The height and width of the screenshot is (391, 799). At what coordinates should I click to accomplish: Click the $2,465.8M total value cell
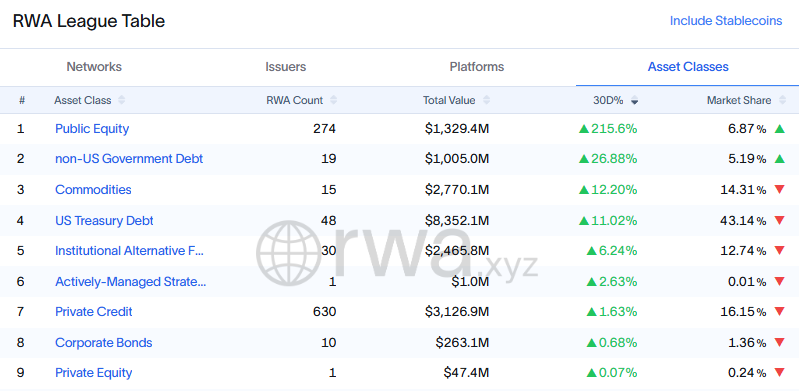(457, 251)
